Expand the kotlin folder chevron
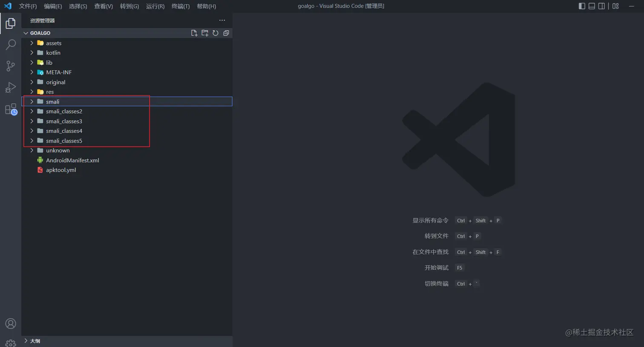The image size is (644, 347). click(32, 53)
